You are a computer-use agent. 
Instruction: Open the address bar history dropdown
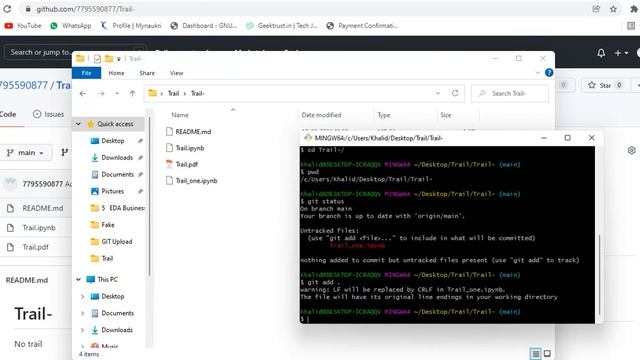438,93
